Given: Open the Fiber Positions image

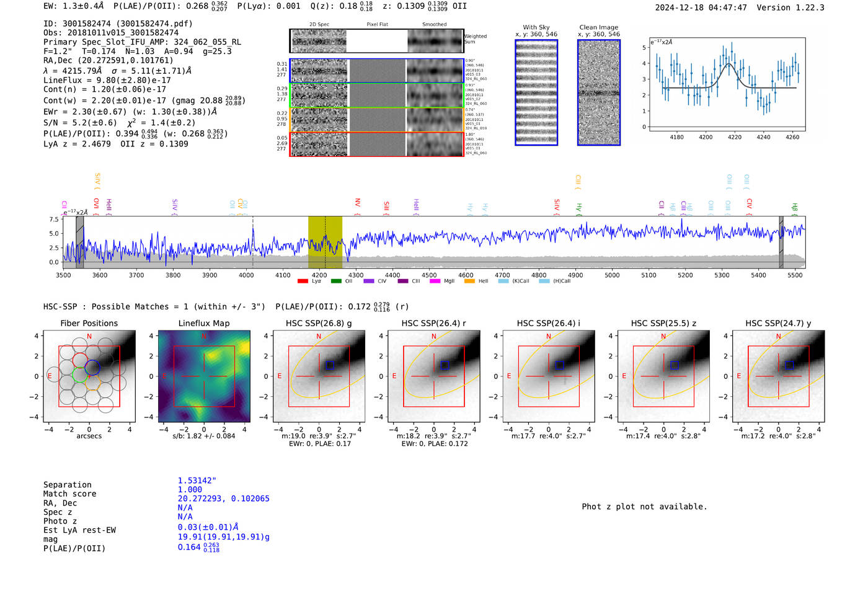Looking at the screenshot, I should (x=89, y=376).
